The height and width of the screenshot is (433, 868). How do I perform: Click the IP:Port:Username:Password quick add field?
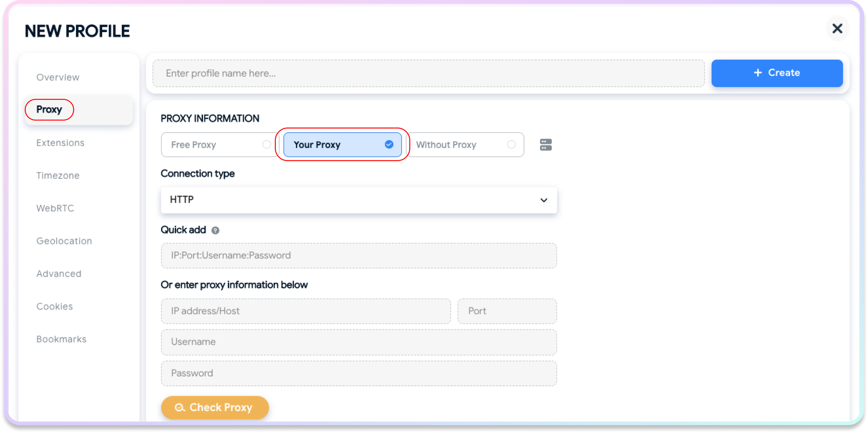(359, 255)
